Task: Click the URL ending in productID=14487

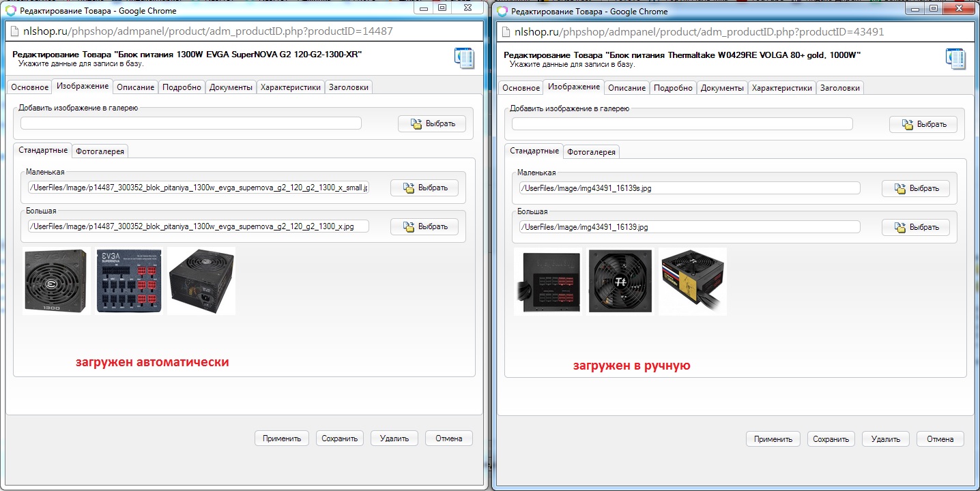Action: pyautogui.click(x=209, y=31)
